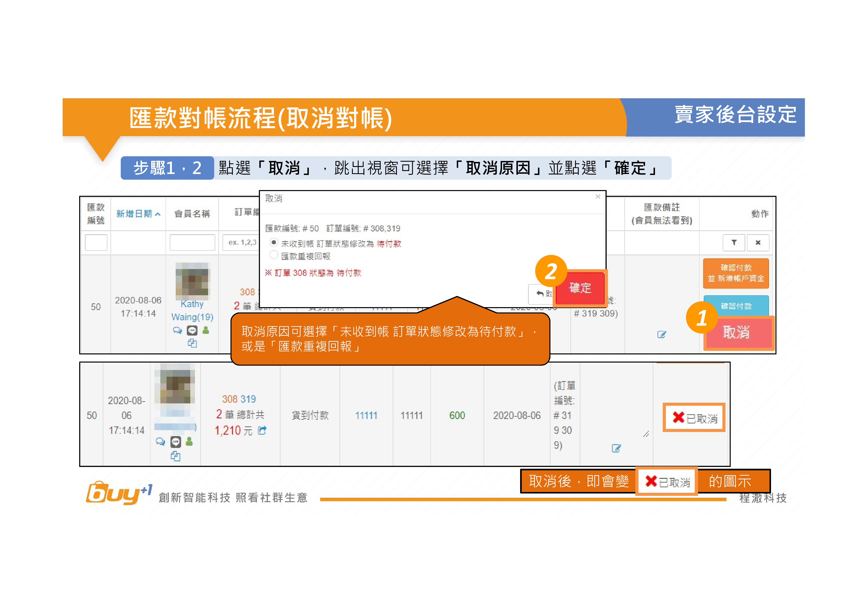The width and height of the screenshot is (868, 614).
Task: Click orange 確認付款並新增帳戶資金 button
Action: tap(736, 273)
